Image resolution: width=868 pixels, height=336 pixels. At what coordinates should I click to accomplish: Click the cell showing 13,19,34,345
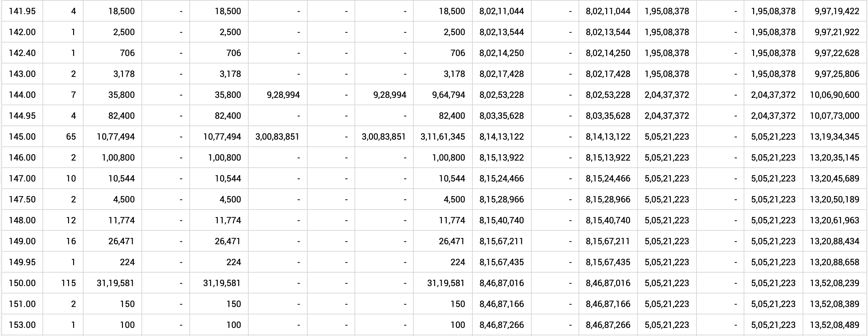834,137
